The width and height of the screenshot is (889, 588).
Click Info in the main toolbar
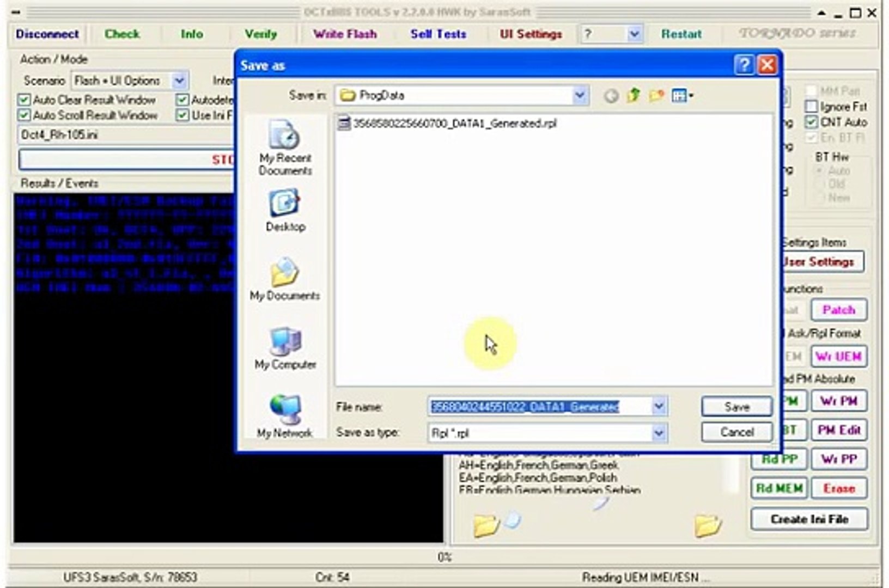click(x=192, y=34)
